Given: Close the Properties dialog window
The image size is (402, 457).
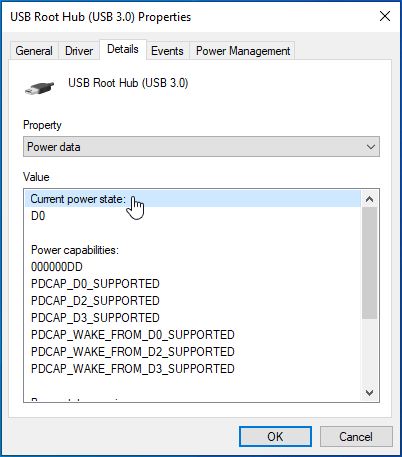Looking at the screenshot, I should tap(385, 16).
